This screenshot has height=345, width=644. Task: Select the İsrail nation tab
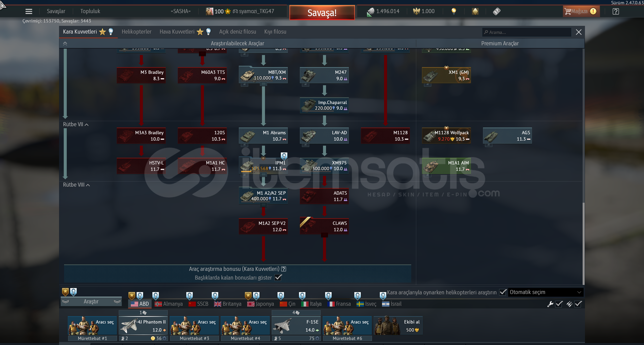point(392,304)
